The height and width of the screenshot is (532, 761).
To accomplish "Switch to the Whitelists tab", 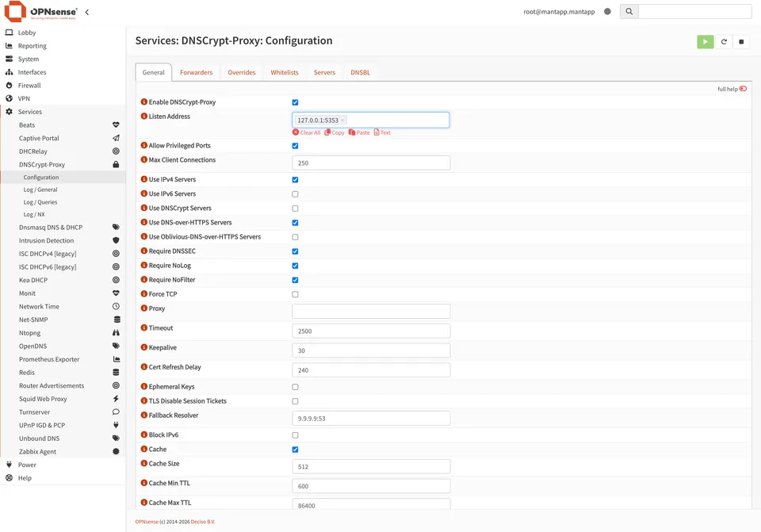I will tap(285, 72).
